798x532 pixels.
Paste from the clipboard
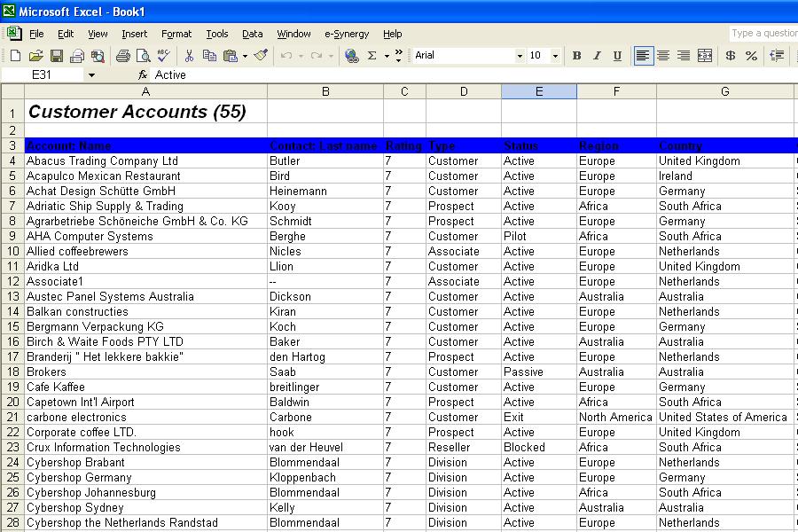pyautogui.click(x=231, y=55)
